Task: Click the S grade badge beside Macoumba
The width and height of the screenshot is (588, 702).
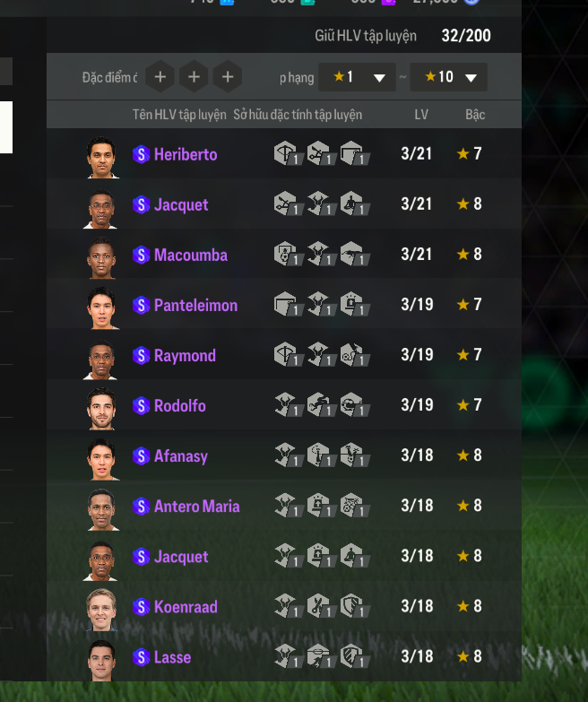Action: click(141, 255)
